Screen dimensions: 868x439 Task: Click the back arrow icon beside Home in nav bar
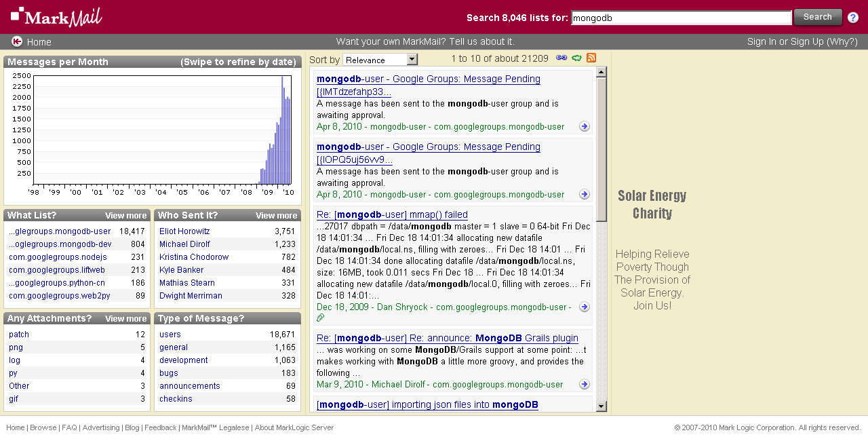click(17, 41)
